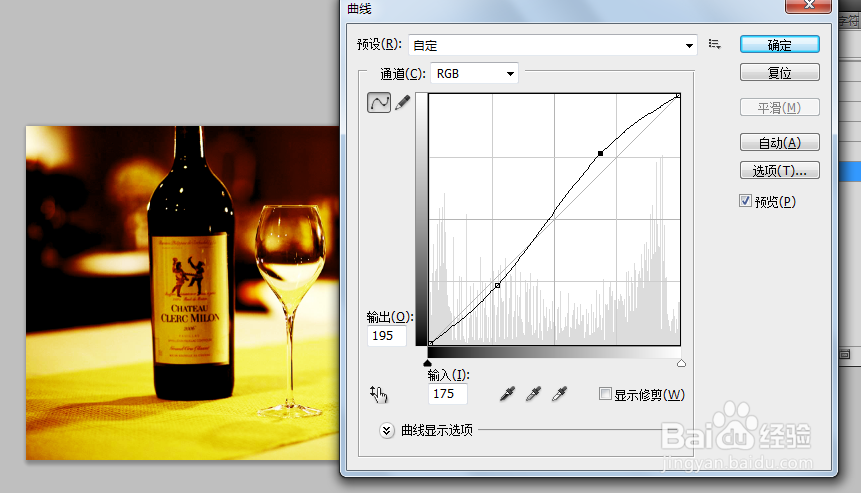Open the 预设 preset dropdown

(x=553, y=45)
